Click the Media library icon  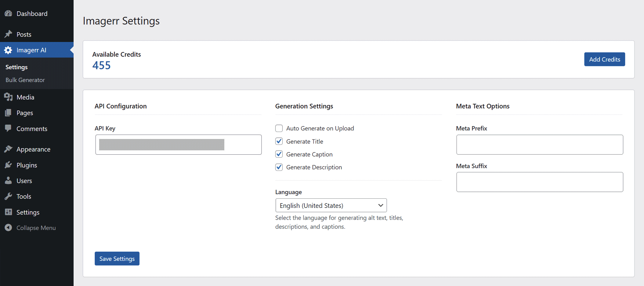point(8,97)
